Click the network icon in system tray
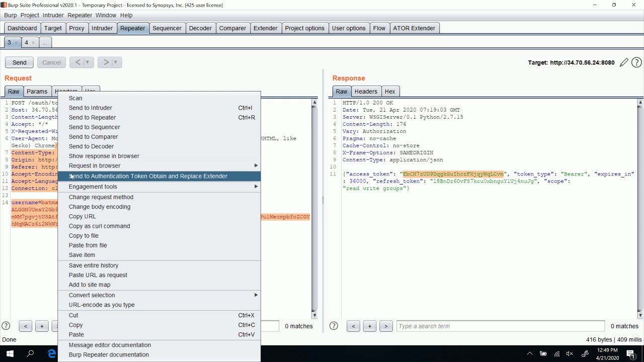 coord(556,353)
